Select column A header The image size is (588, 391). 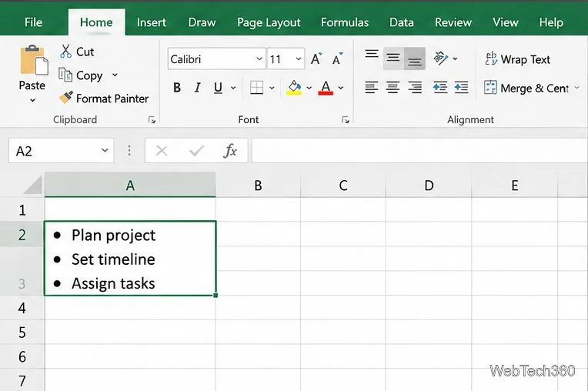coord(130,185)
